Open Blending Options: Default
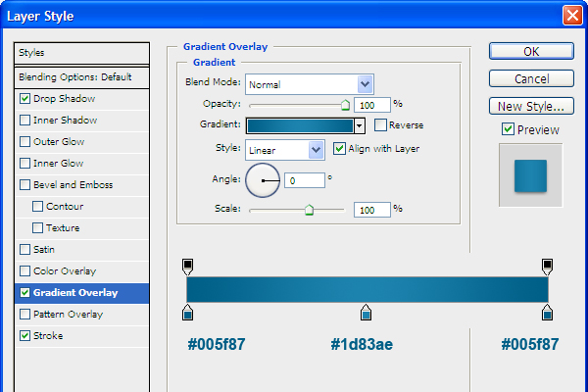 81,77
